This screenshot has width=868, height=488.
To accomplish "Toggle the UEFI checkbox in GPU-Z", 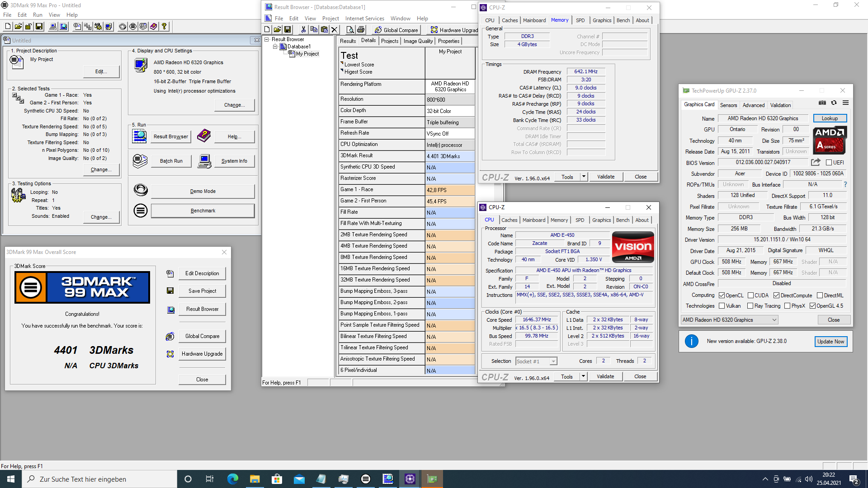I will [829, 163].
